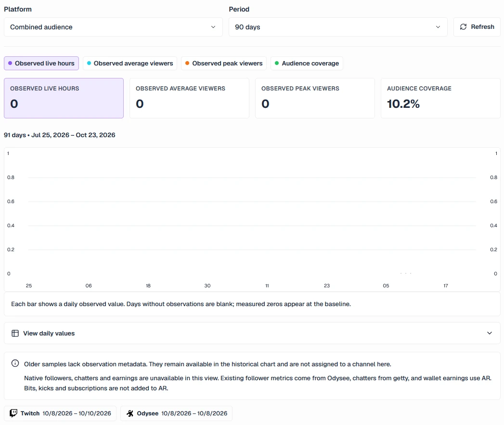Click the refresh arrows icon

coord(463,27)
